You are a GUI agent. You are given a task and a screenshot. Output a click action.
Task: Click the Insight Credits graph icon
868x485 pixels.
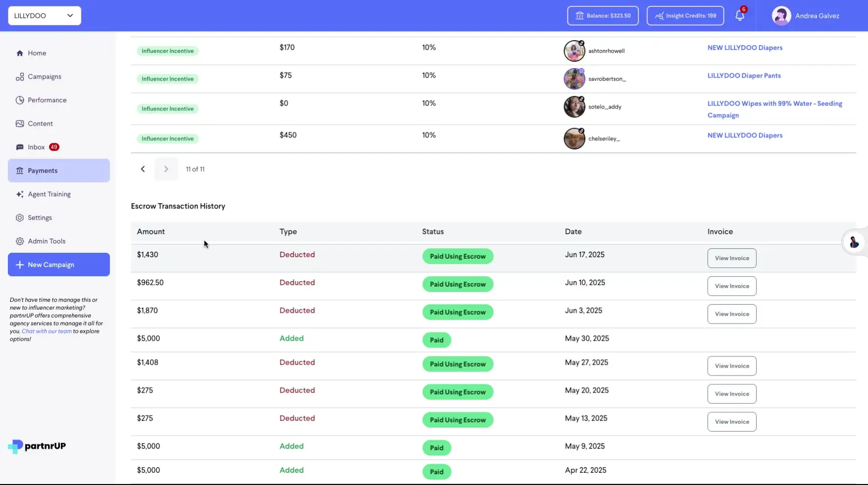pos(660,15)
